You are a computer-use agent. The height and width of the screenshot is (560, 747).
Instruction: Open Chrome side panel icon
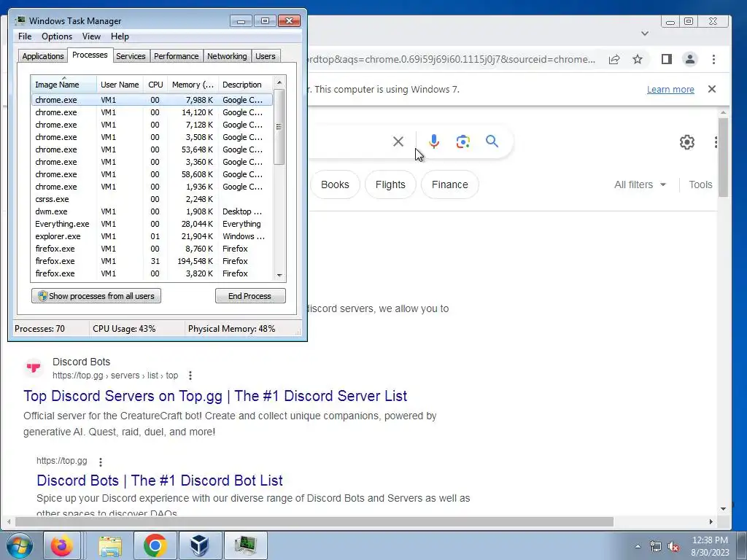667,59
